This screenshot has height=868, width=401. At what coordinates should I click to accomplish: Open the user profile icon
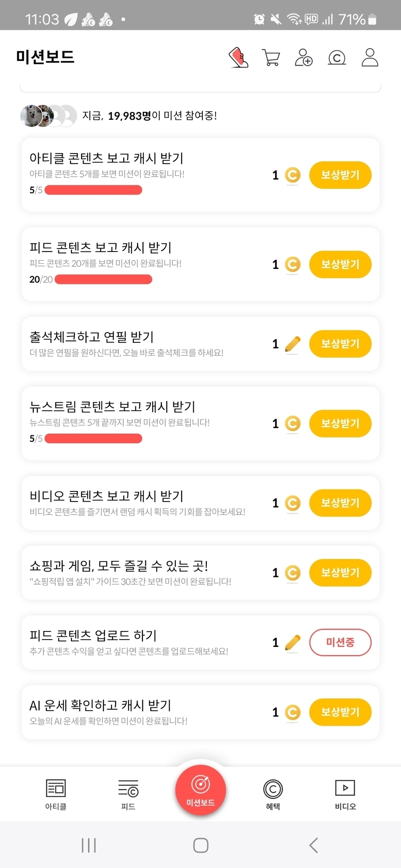pos(370,57)
